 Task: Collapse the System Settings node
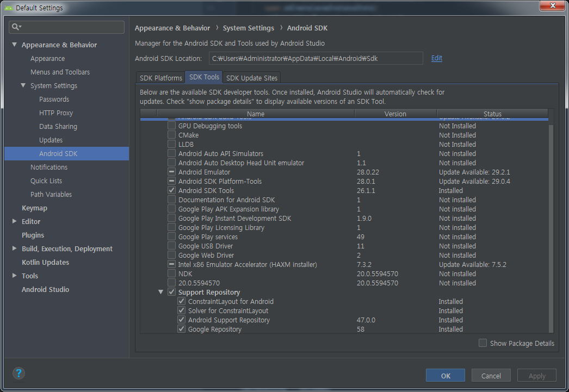[23, 85]
